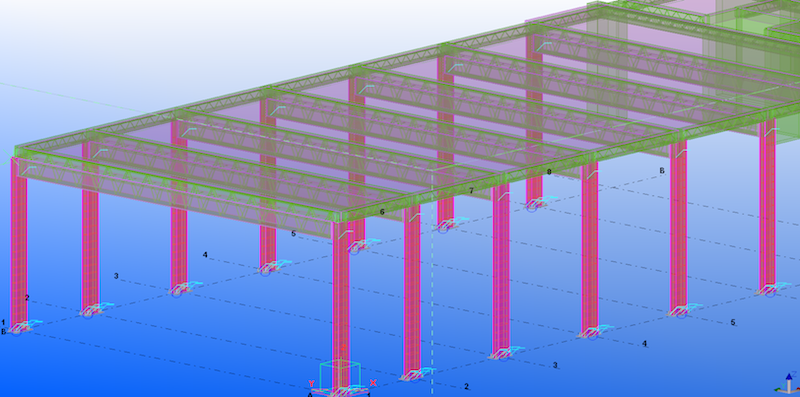
Task: Click the view orientation axis gizmo
Action: pyautogui.click(x=788, y=383)
